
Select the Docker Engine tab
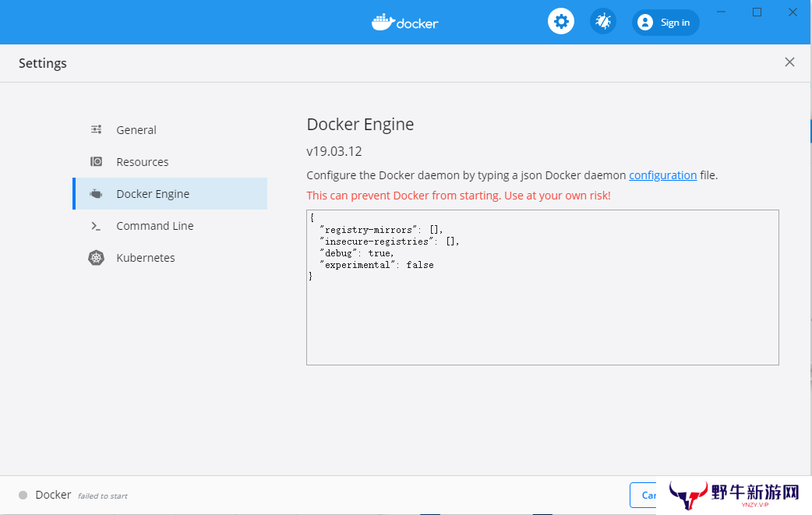tap(171, 193)
